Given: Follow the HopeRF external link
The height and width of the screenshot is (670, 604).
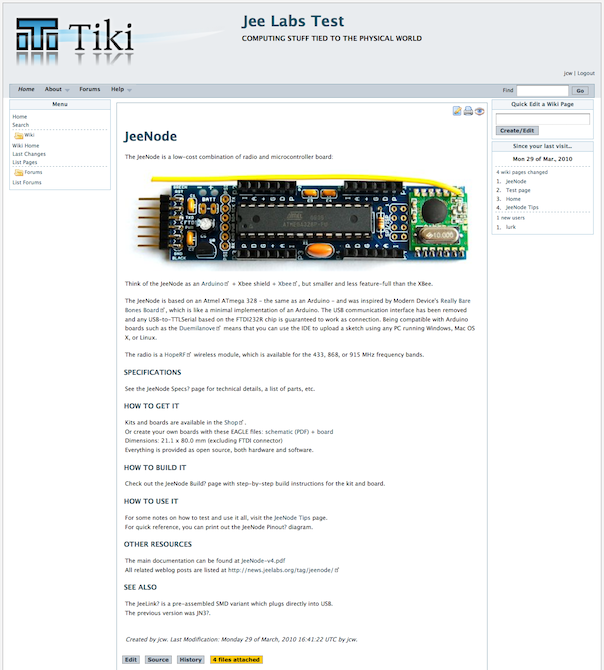Looking at the screenshot, I should click(x=177, y=355).
